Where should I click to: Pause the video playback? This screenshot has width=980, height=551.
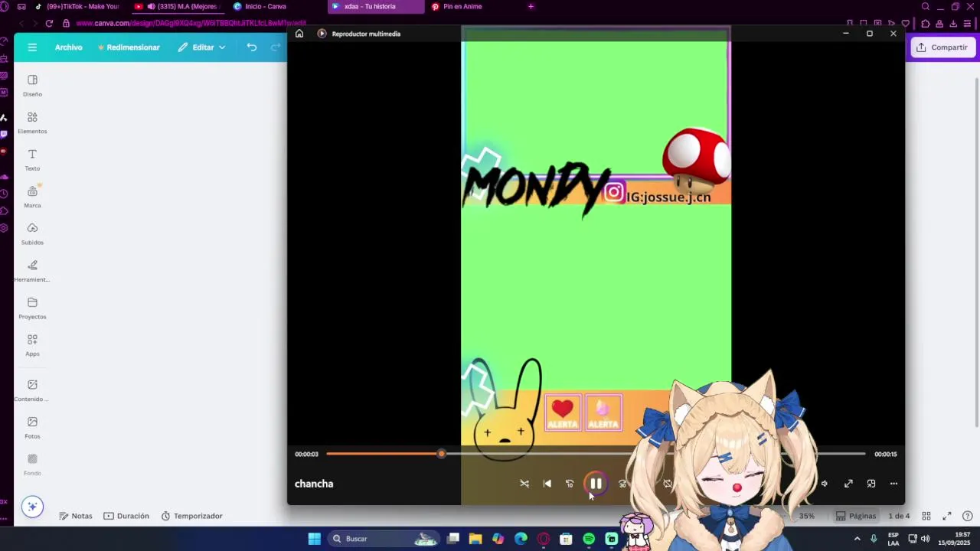pyautogui.click(x=596, y=484)
